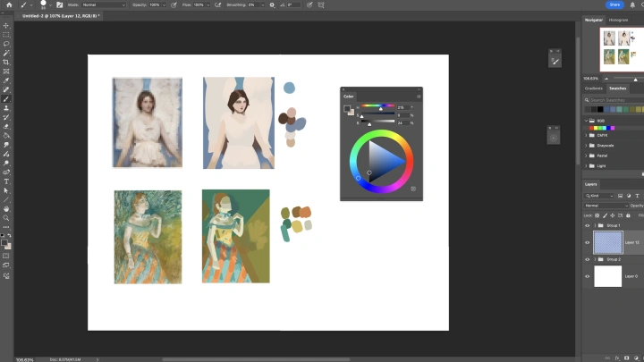644x362 pixels.
Task: Hide Layer 0 visibility
Action: [x=588, y=276]
